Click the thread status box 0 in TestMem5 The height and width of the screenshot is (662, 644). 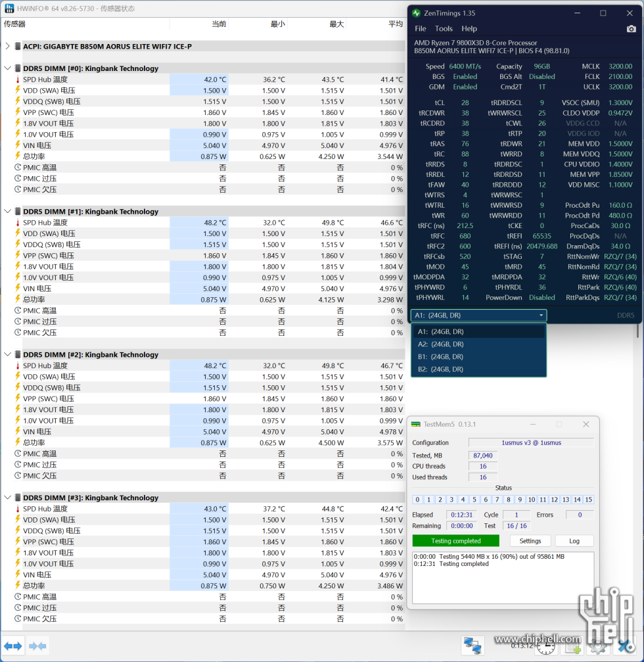point(417,500)
